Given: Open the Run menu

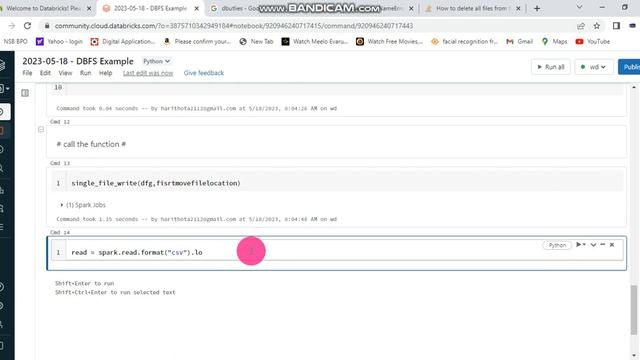Looking at the screenshot, I should [x=85, y=73].
